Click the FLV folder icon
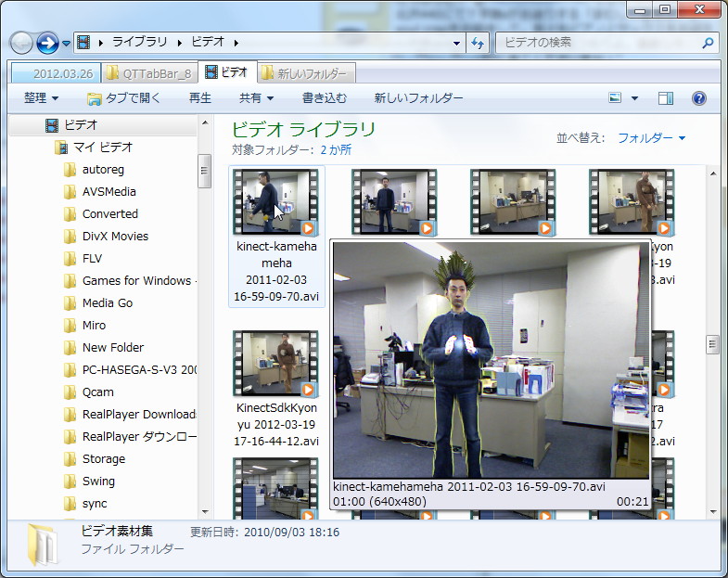Screen dimensions: 728x578 [x=70, y=259]
